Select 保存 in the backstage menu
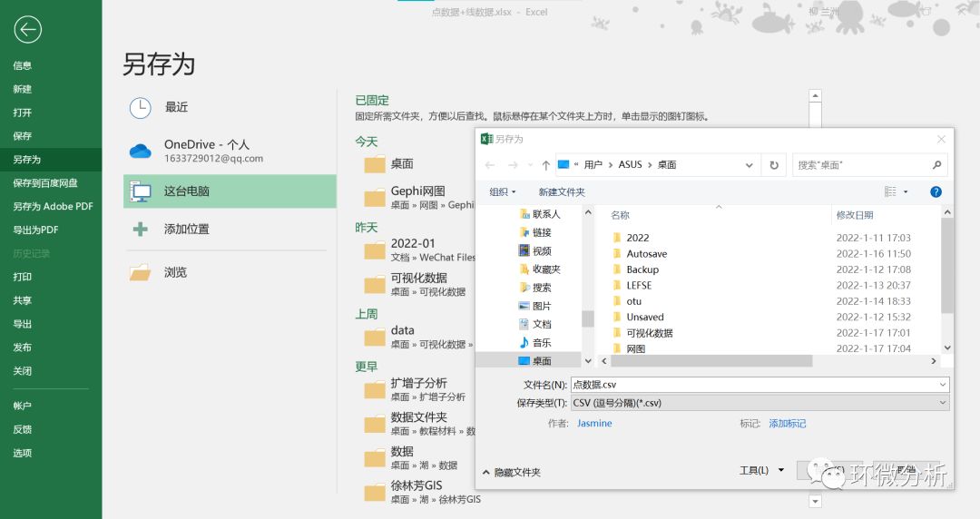 [x=23, y=136]
